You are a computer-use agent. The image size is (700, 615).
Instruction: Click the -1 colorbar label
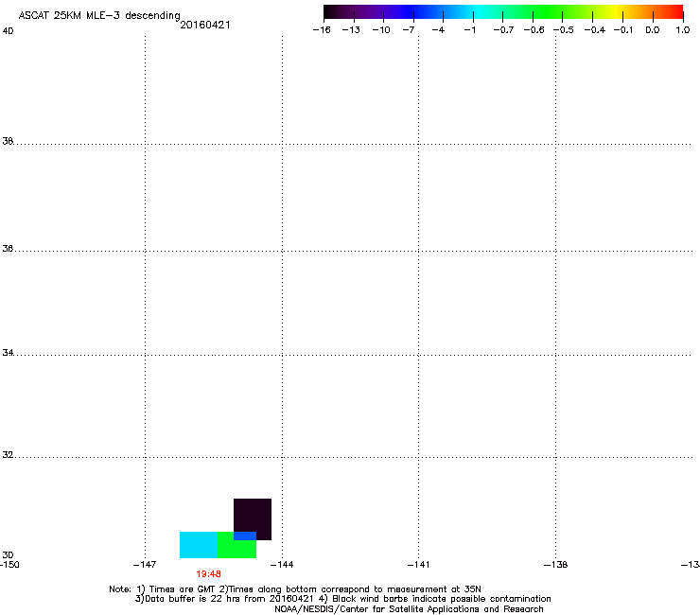(469, 30)
